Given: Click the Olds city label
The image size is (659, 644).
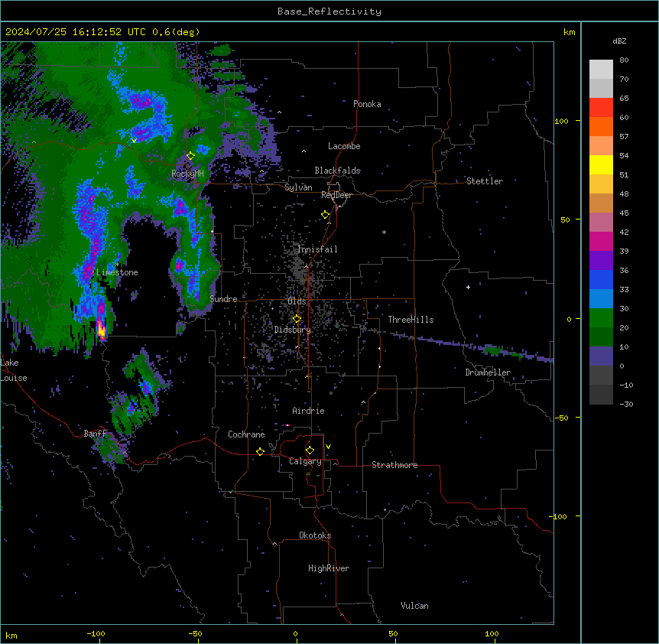Looking at the screenshot, I should (x=297, y=301).
